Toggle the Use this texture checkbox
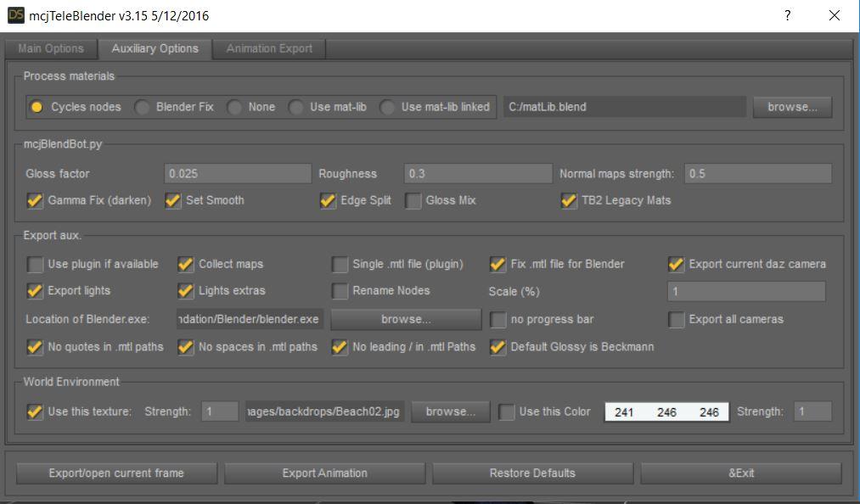The width and height of the screenshot is (860, 504). click(35, 412)
